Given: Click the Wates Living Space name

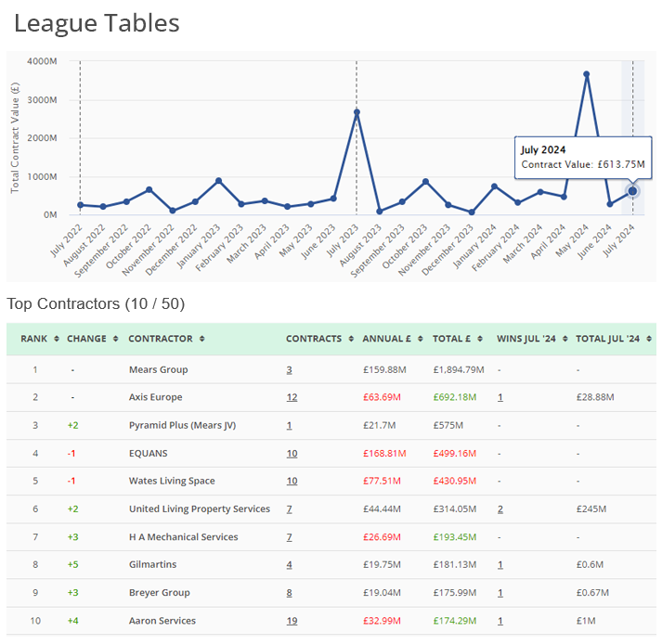Looking at the screenshot, I should tap(172, 481).
